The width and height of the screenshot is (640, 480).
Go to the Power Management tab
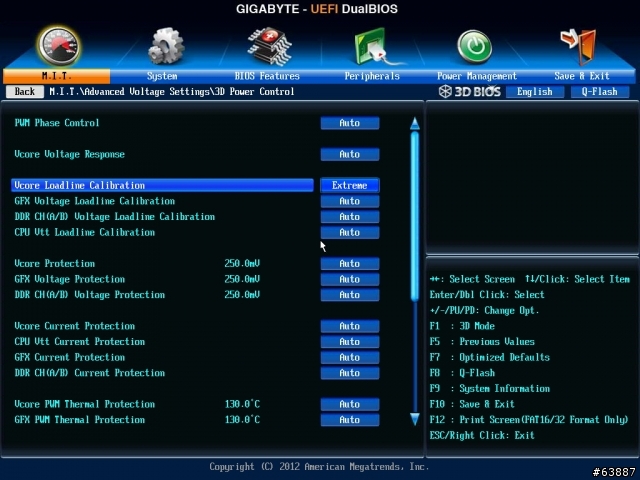[x=477, y=76]
